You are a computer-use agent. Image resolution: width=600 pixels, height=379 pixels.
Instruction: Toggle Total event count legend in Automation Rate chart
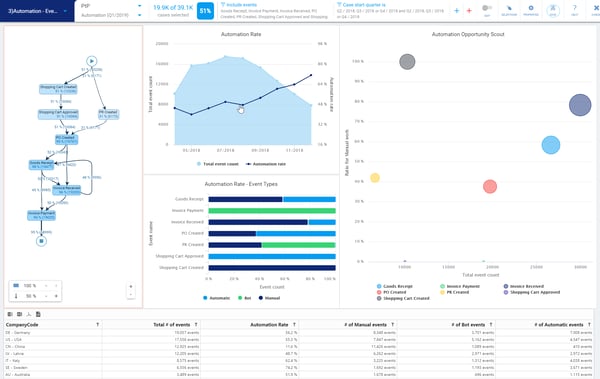point(217,164)
